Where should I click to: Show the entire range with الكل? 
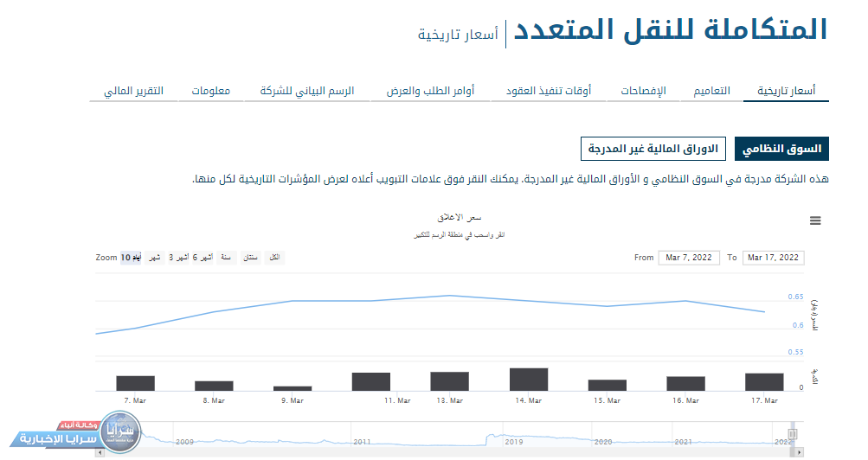[x=275, y=258]
